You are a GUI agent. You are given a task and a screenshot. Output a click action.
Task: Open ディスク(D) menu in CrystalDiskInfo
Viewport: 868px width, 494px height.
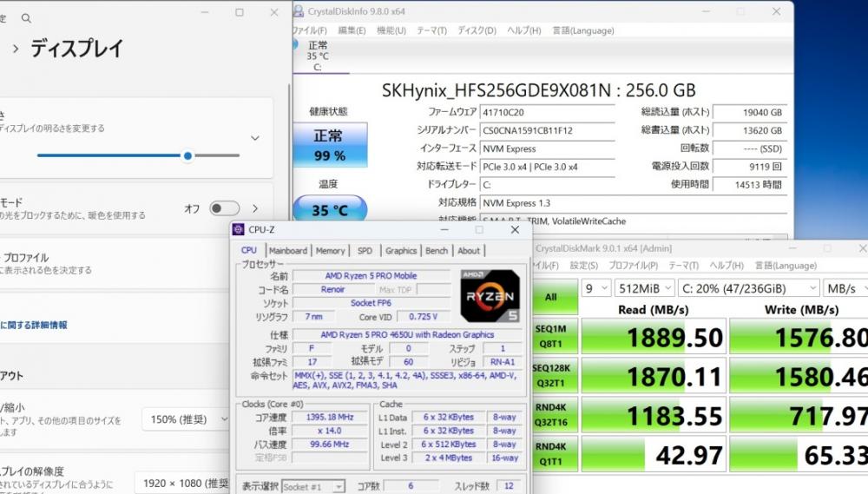(477, 30)
